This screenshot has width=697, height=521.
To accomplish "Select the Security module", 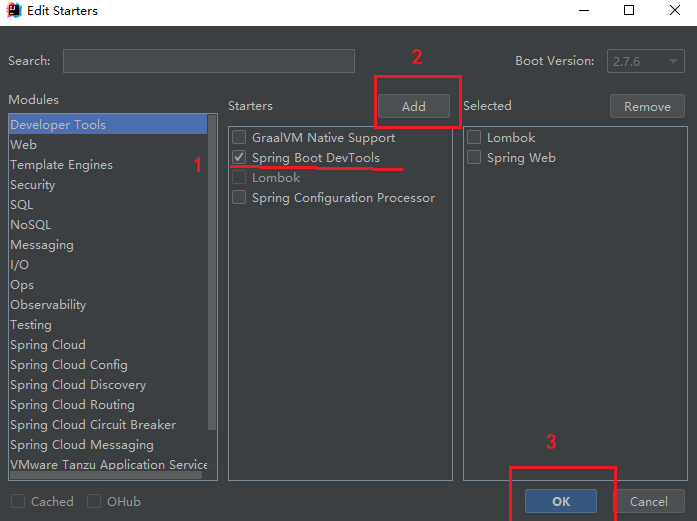I will (108, 184).
